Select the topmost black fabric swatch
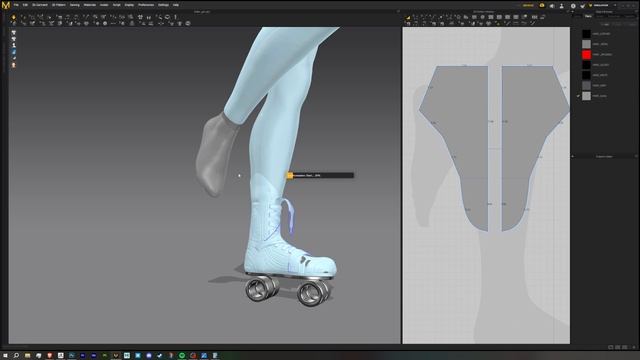 coord(586,33)
